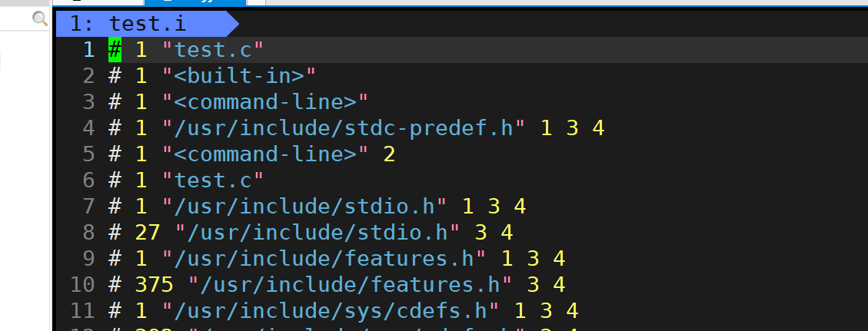This screenshot has height=331, width=868.
Task: Click gutter line number 11
Action: coord(82,310)
